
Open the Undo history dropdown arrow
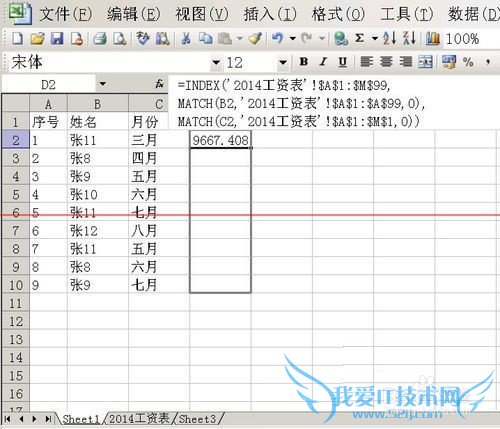[293, 39]
